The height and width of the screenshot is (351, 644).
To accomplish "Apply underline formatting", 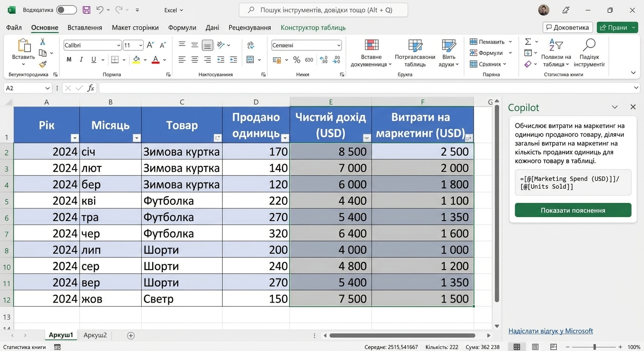I will click(x=94, y=59).
